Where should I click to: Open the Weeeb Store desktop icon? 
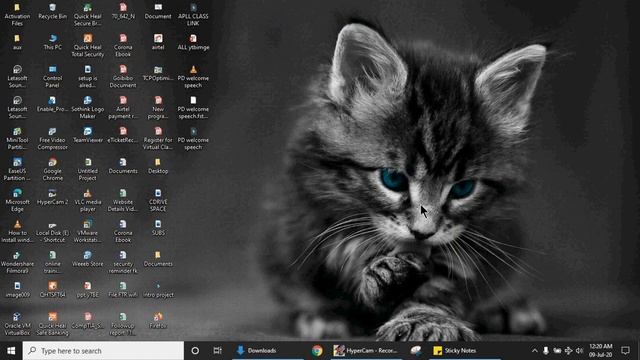pos(88,259)
